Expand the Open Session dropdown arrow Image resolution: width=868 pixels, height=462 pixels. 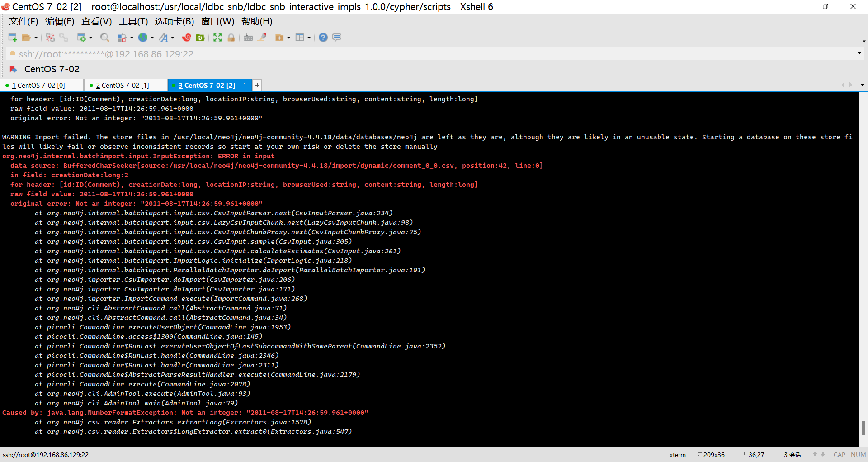pyautogui.click(x=36, y=38)
